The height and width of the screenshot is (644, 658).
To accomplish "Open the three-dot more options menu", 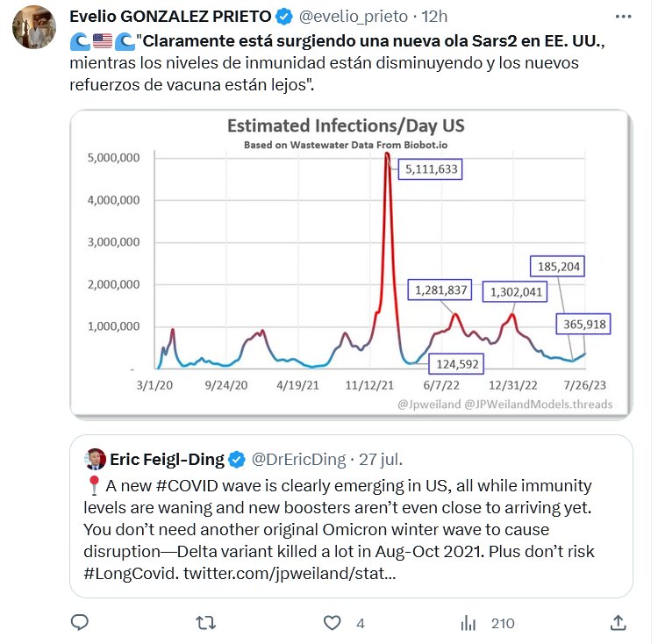I will [x=623, y=16].
